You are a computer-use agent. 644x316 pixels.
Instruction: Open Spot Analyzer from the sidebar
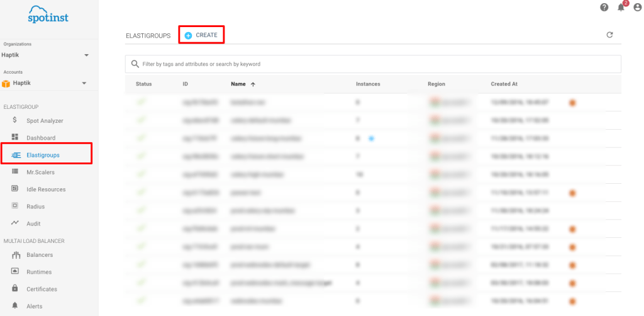coord(44,120)
